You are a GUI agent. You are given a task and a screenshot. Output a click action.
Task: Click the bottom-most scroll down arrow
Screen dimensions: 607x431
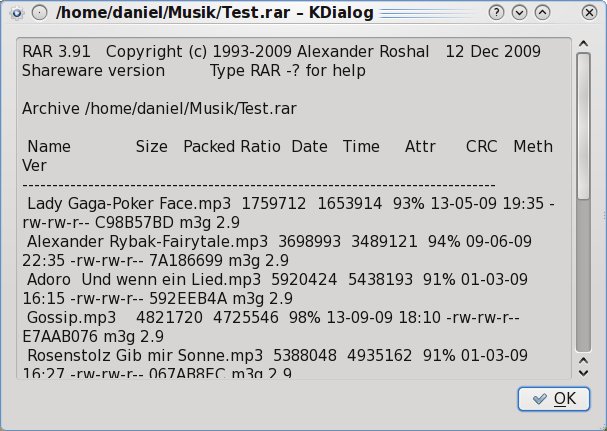coord(583,373)
